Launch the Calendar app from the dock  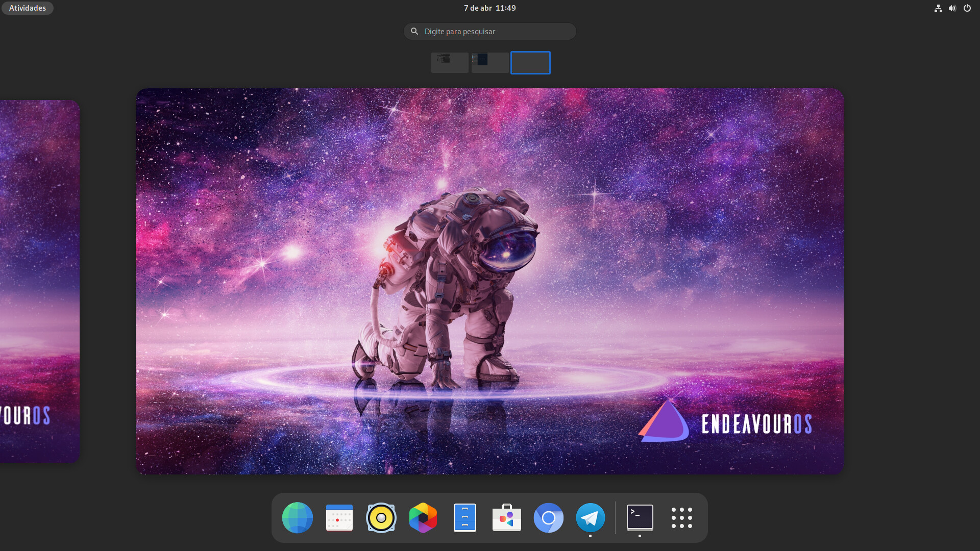pos(339,518)
